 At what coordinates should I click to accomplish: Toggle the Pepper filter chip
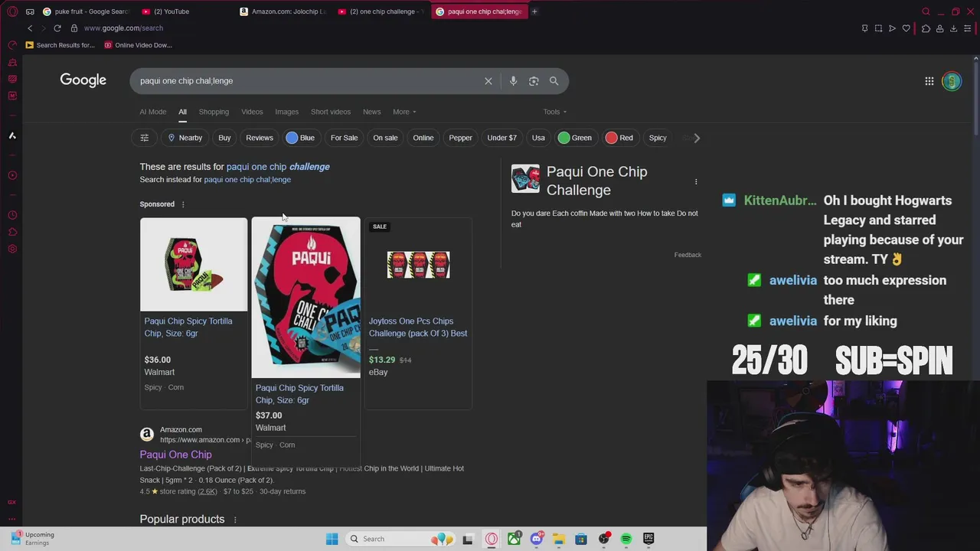460,138
